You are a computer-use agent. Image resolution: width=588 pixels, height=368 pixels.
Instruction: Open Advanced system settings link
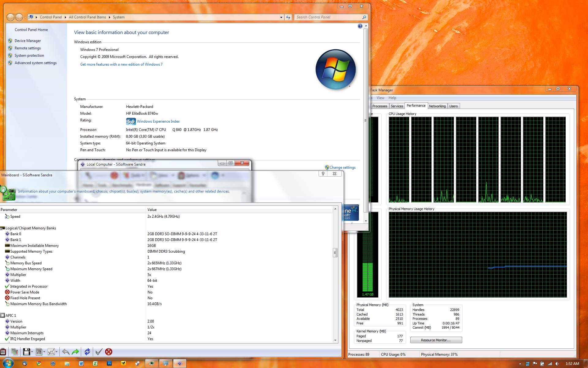36,63
